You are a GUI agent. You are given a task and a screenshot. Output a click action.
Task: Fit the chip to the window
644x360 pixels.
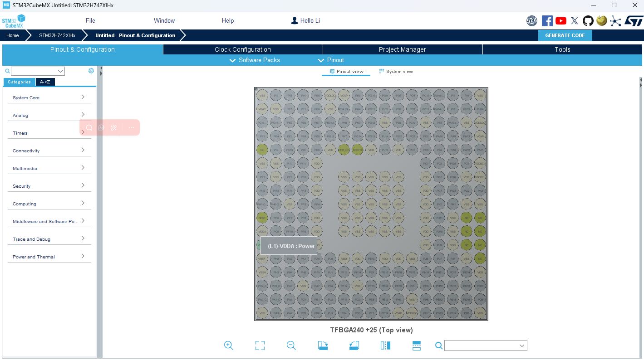[260, 345]
